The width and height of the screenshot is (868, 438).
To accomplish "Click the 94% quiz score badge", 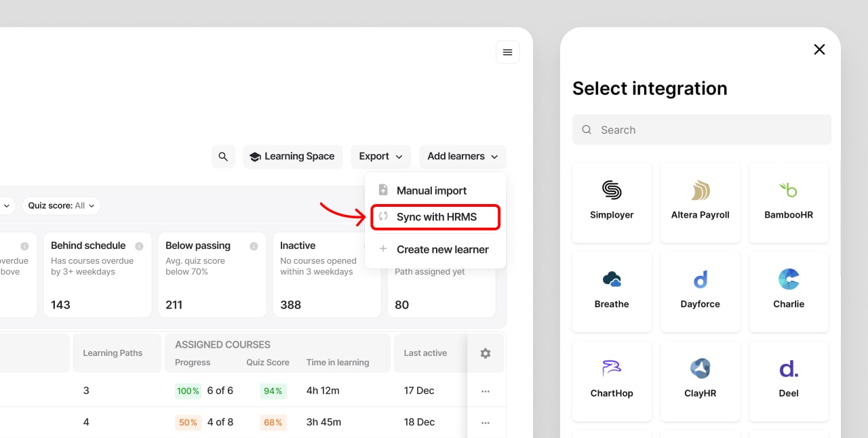I will (273, 391).
